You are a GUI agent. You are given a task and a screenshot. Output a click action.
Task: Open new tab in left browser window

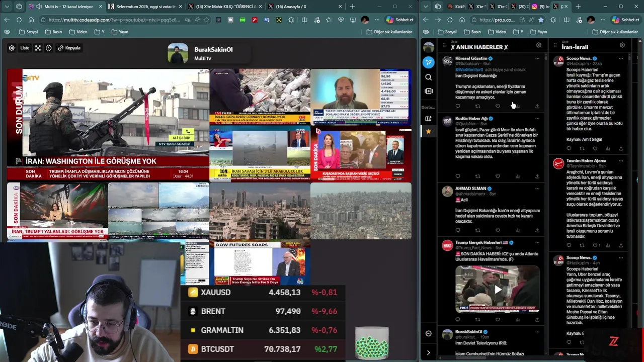(352, 7)
